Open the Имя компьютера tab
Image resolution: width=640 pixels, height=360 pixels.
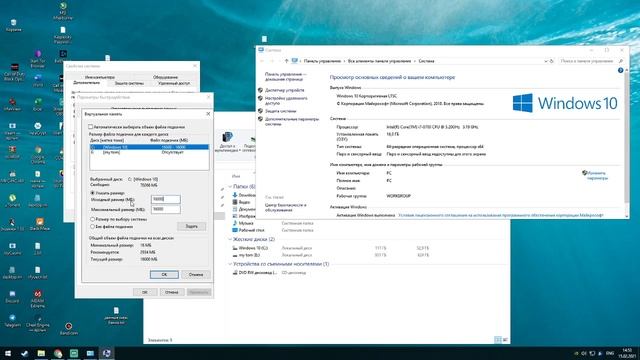coord(100,77)
